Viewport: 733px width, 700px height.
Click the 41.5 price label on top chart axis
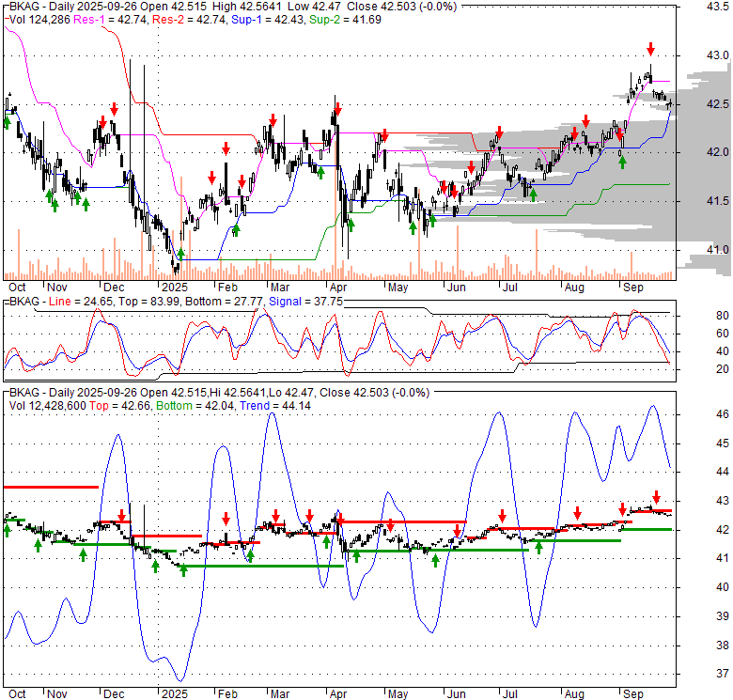point(717,201)
